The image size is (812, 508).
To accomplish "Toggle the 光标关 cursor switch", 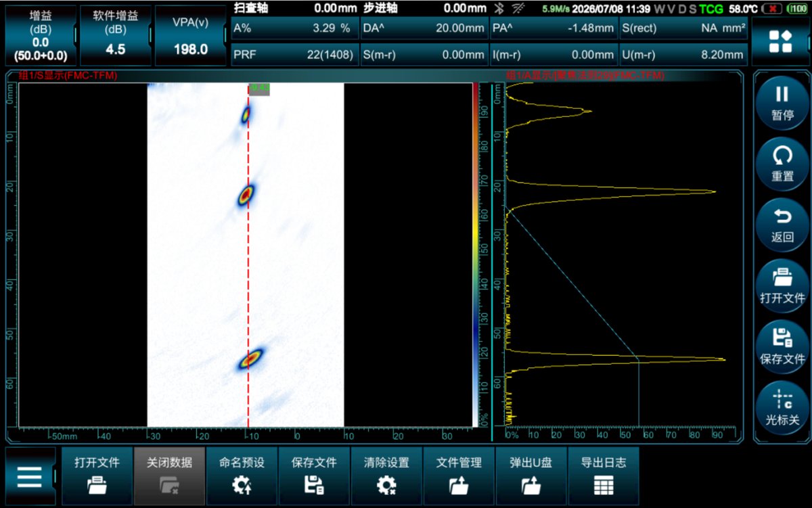I will coord(782,407).
